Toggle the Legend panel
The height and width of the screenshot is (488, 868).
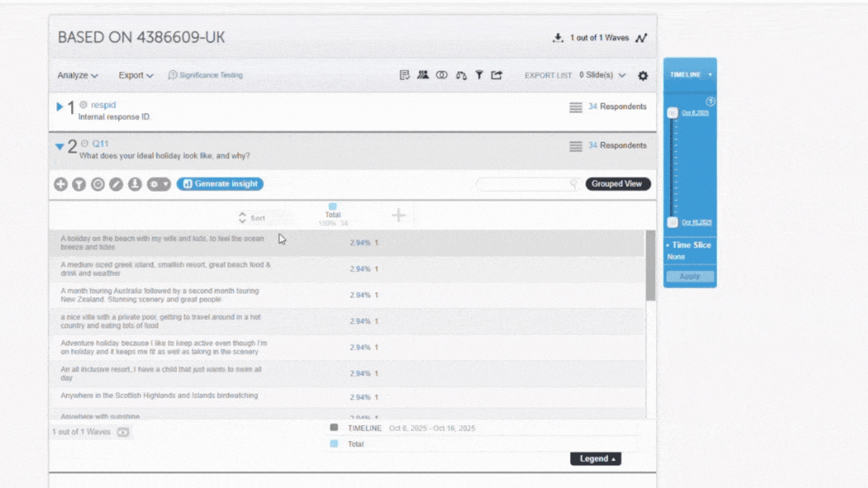(595, 459)
